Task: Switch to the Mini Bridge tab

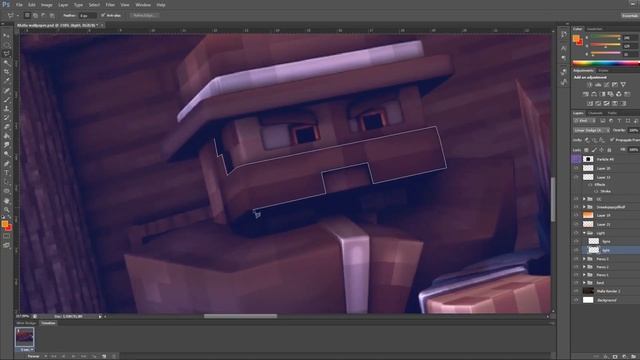Action: tap(26, 323)
